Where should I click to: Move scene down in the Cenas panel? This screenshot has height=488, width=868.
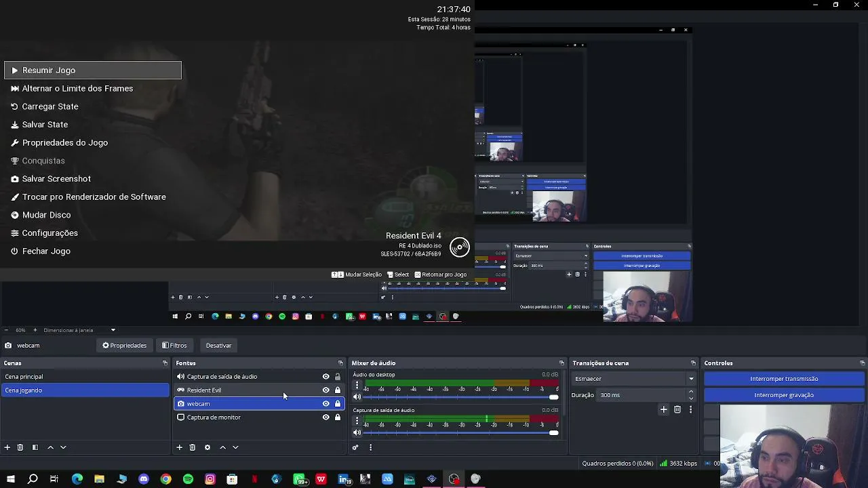pyautogui.click(x=63, y=447)
